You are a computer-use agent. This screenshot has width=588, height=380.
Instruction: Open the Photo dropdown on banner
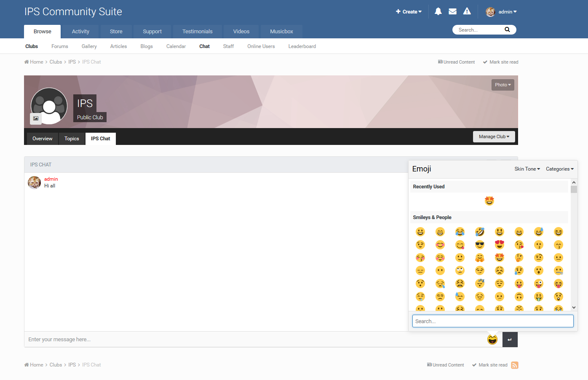point(503,85)
